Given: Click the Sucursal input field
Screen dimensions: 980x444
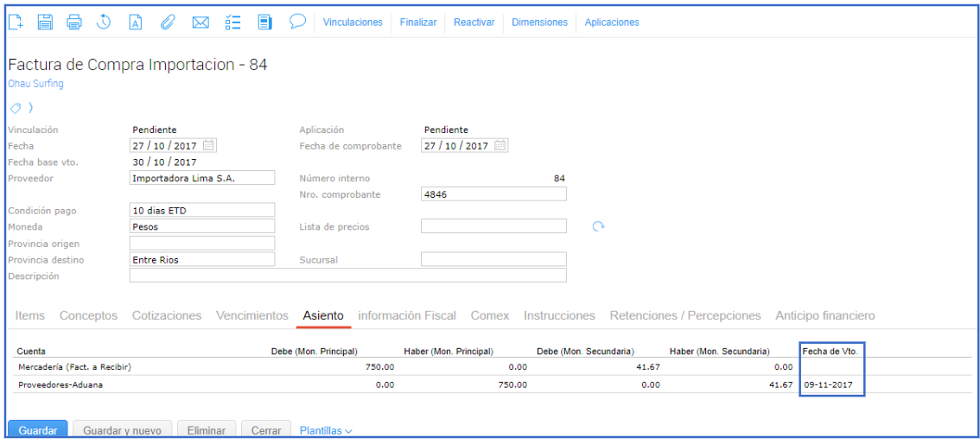Looking at the screenshot, I should click(493, 259).
